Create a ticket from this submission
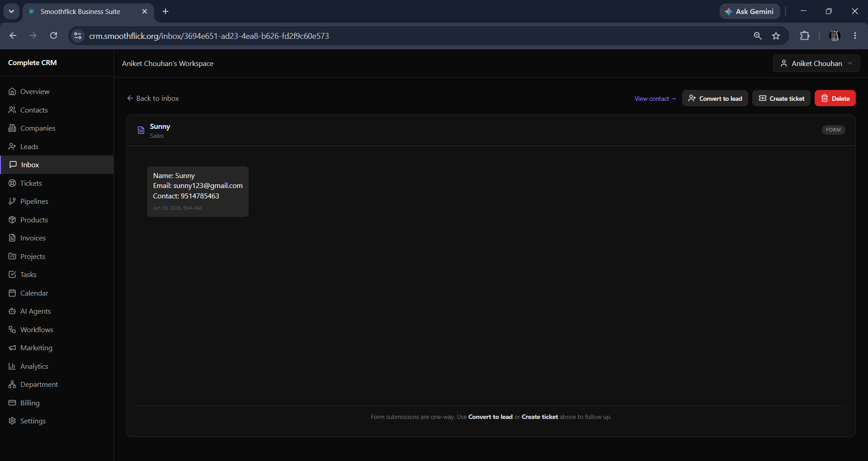This screenshot has width=868, height=461. [x=781, y=98]
